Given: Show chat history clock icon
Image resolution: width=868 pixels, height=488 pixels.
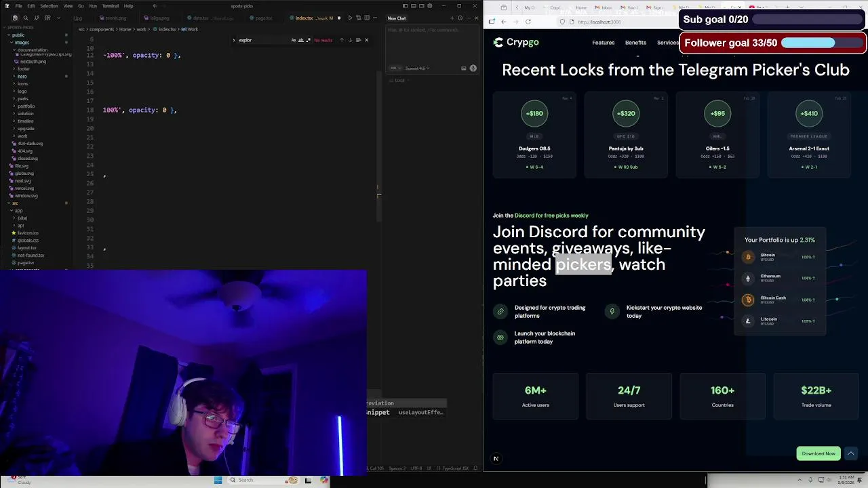Looking at the screenshot, I should pos(460,18).
